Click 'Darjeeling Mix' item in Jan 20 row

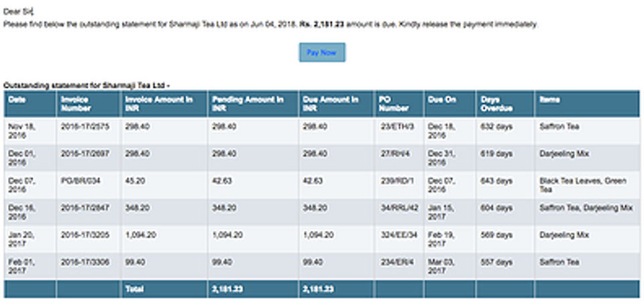tap(564, 236)
